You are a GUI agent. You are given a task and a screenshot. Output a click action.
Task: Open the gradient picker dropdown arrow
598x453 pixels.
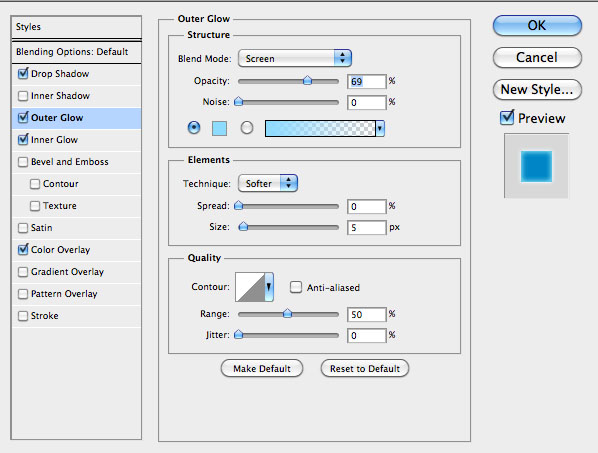(x=380, y=129)
